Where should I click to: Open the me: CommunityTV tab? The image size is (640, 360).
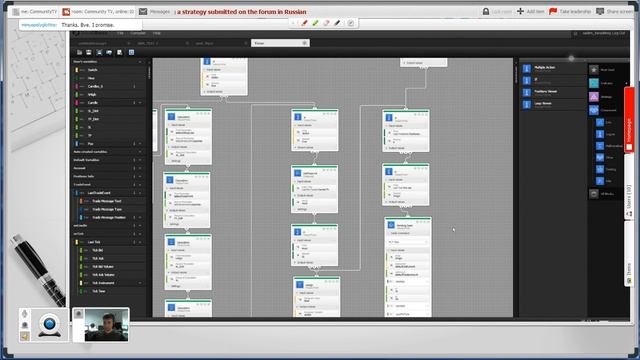click(x=35, y=12)
